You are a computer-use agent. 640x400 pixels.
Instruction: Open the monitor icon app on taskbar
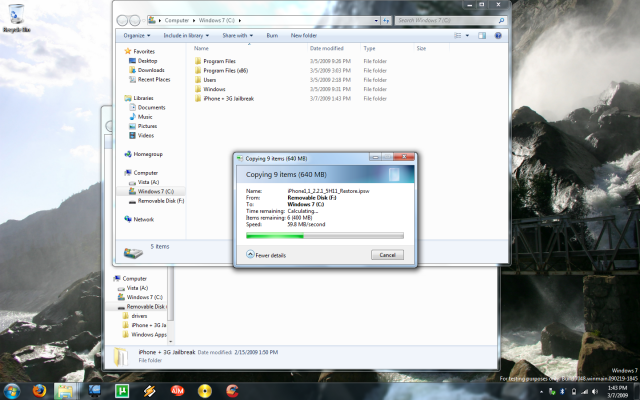click(95, 391)
